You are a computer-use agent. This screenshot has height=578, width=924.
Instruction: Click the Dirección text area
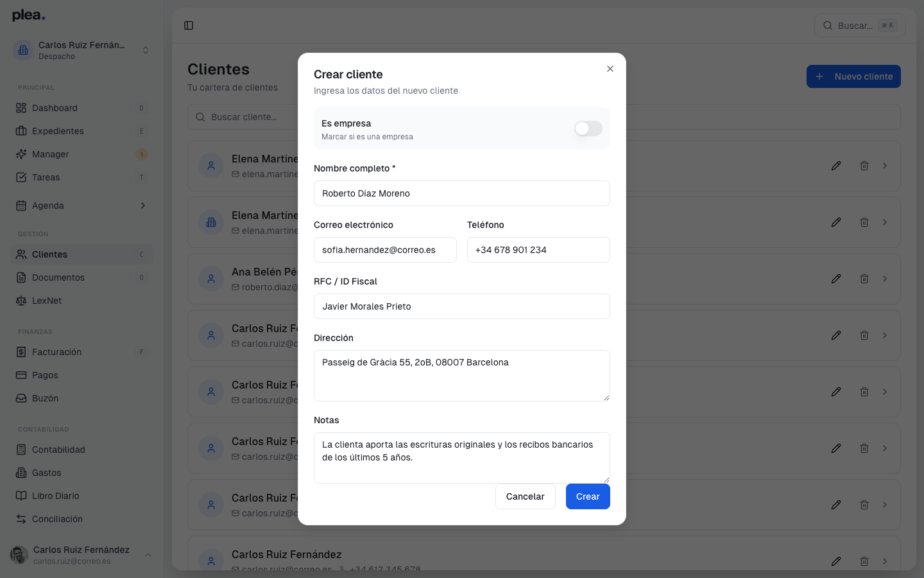coord(461,376)
